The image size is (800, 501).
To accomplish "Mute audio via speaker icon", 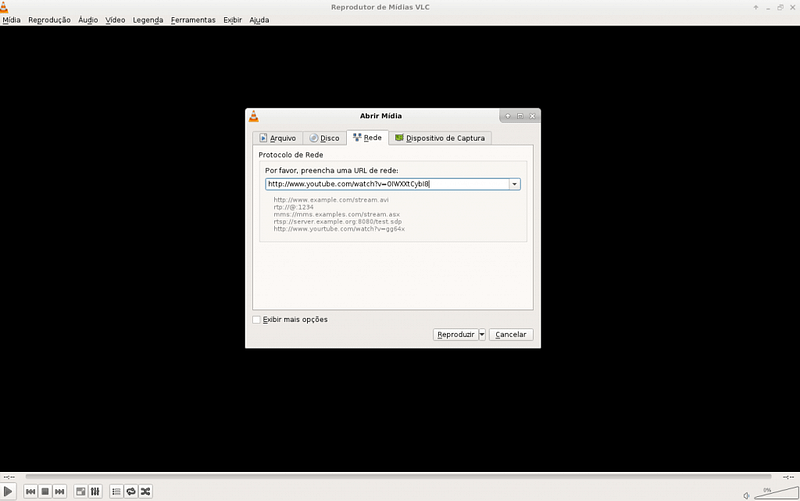I will tap(746, 495).
